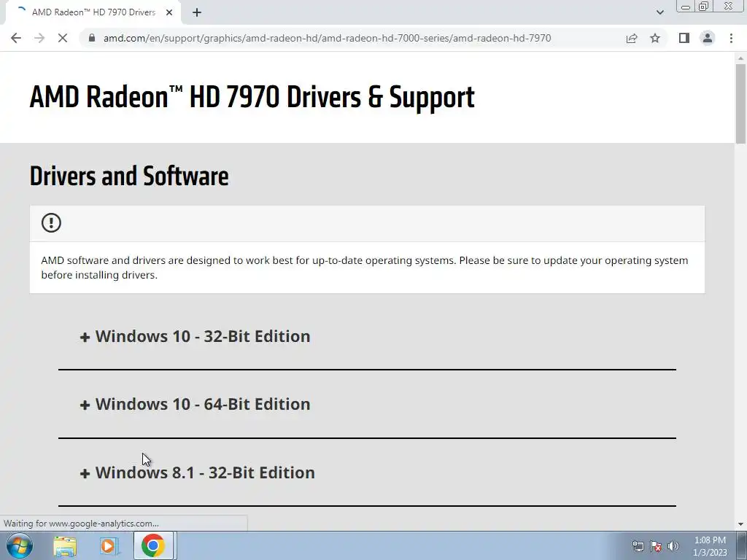Expand Windows 10 - 64-Bit Edition
This screenshot has width=747, height=560.
tap(196, 404)
